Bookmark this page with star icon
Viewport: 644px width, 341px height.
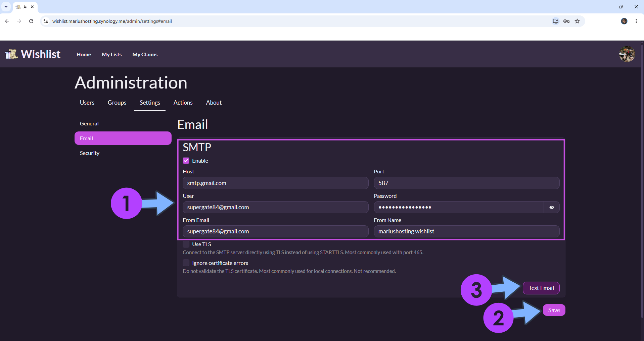coord(577,21)
